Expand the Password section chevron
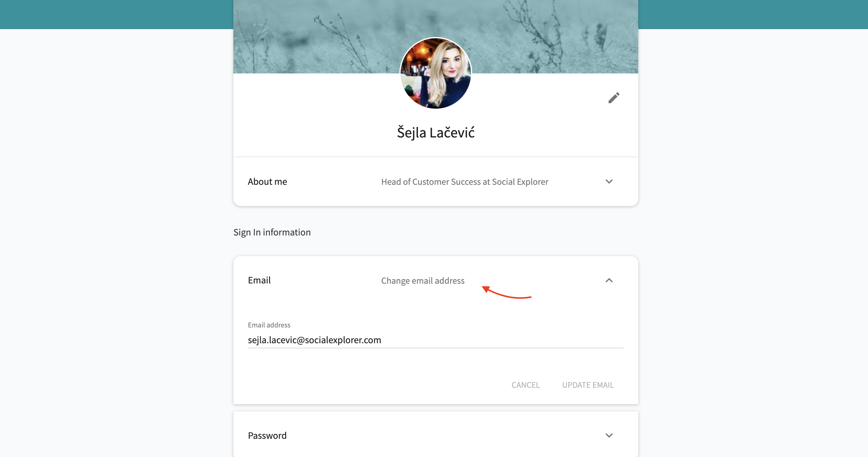Image resolution: width=868 pixels, height=457 pixels. click(609, 435)
